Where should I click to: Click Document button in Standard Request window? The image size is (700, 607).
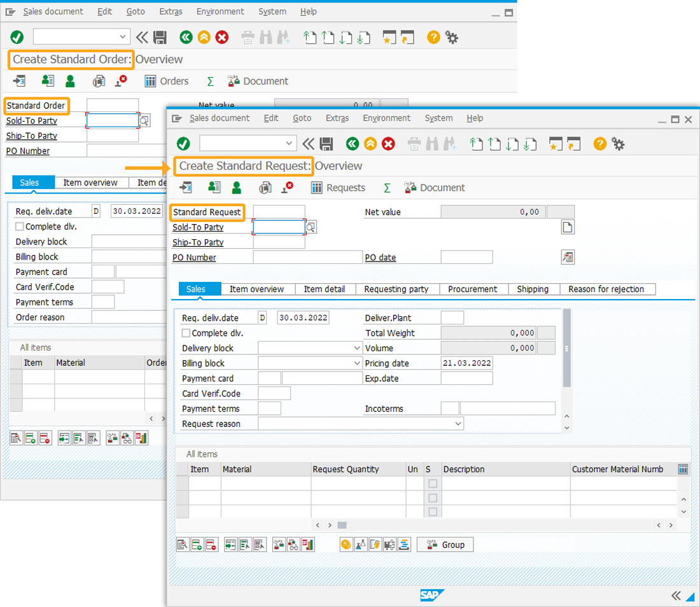[x=435, y=188]
